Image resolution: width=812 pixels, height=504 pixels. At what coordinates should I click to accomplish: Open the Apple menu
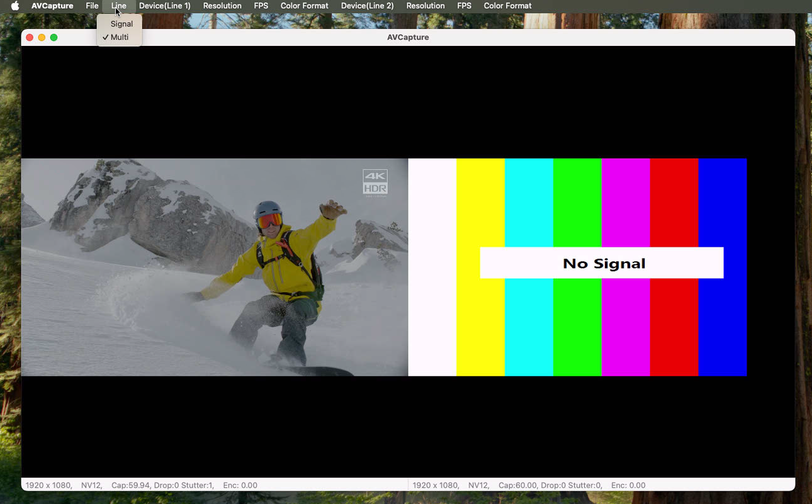pyautogui.click(x=15, y=6)
